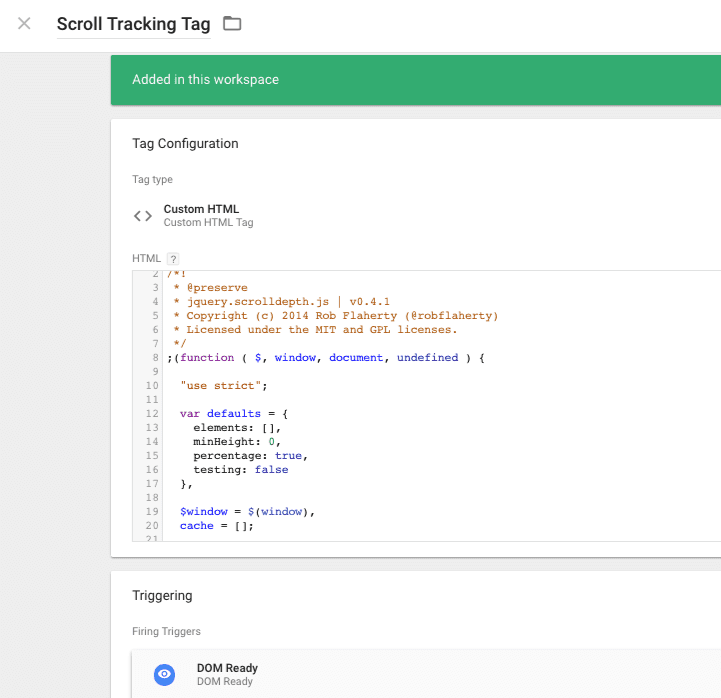
Task: Click the 'HTML' field label
Action: [x=146, y=258]
